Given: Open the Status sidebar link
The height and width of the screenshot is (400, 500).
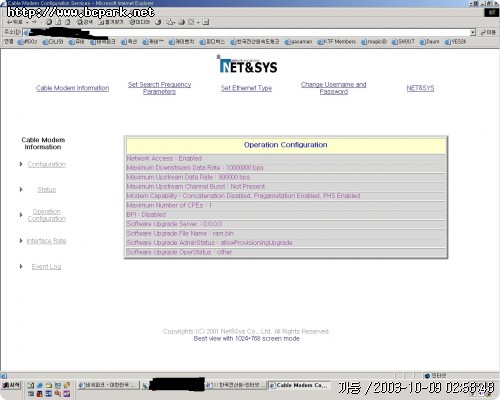Looking at the screenshot, I should [x=47, y=190].
